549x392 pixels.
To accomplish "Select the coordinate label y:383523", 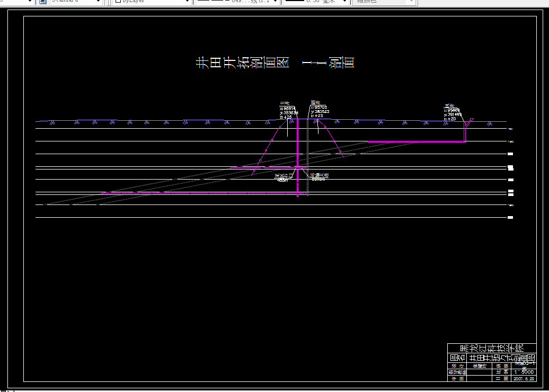I will pos(320,112).
